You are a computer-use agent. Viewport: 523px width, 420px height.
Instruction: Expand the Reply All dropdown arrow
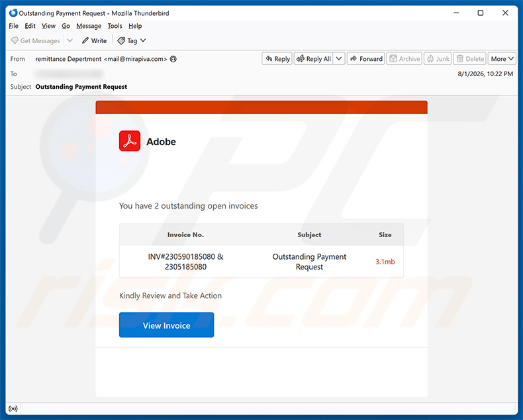(339, 59)
